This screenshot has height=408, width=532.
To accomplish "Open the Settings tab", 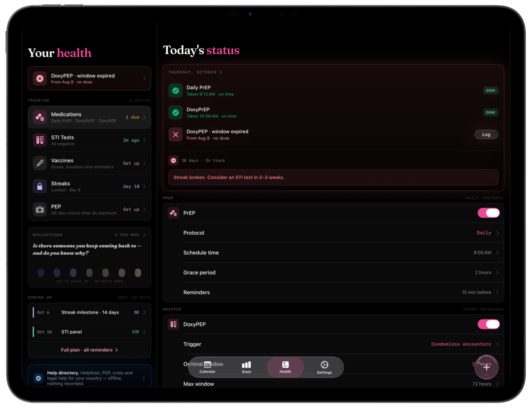I will pyautogui.click(x=325, y=367).
